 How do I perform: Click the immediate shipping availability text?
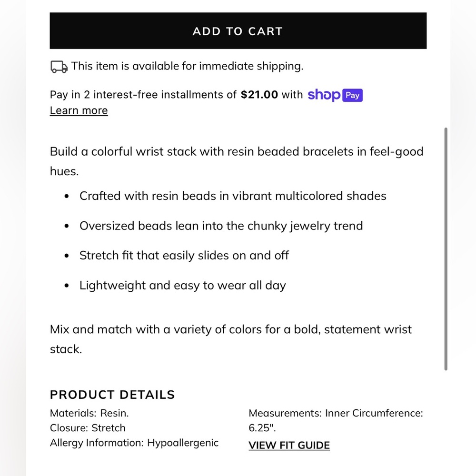tap(187, 66)
